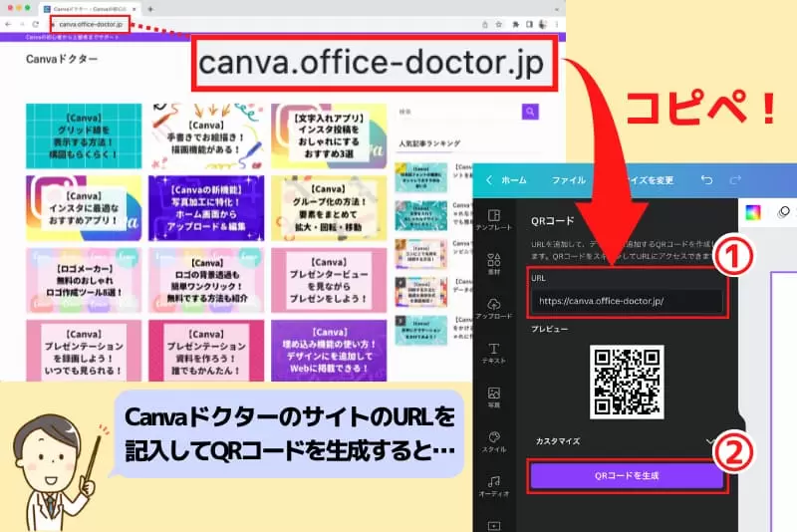Select the Canvaドクター browser tab

pyautogui.click(x=90, y=9)
